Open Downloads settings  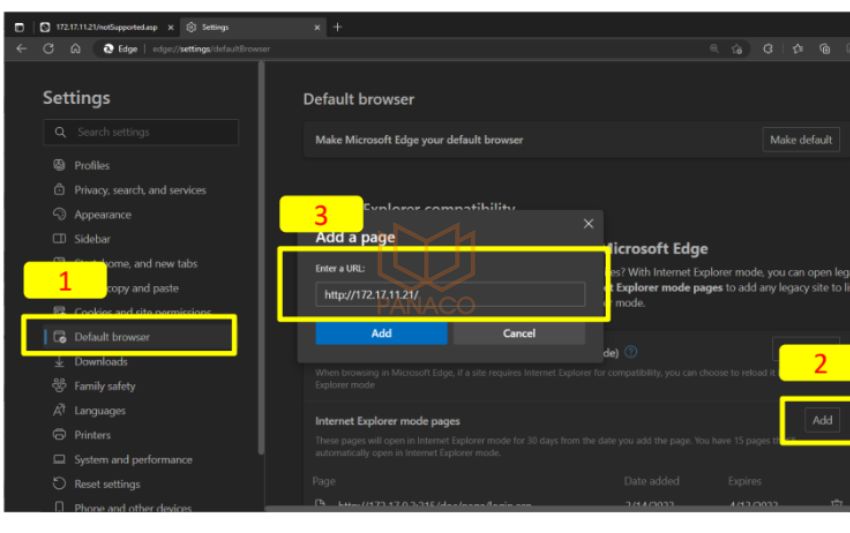(101, 362)
